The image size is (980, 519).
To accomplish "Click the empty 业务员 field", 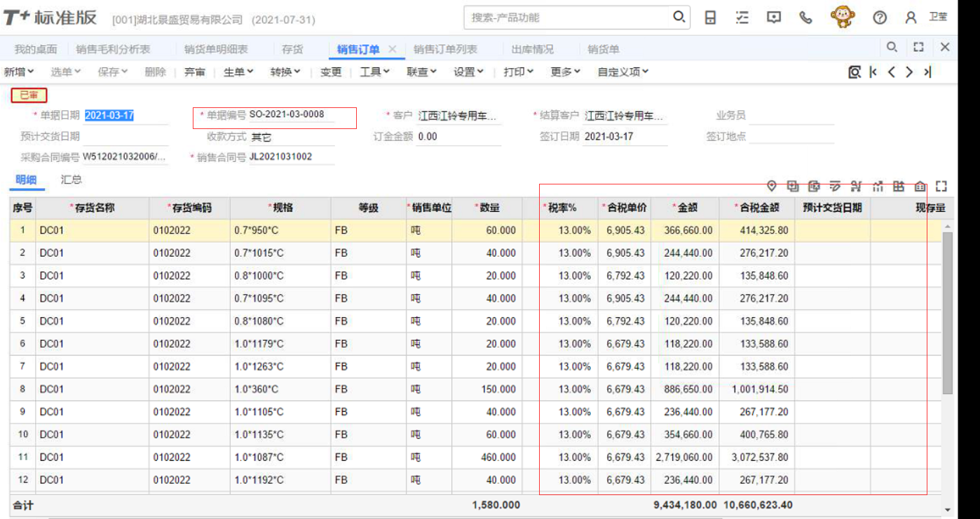I will point(791,116).
